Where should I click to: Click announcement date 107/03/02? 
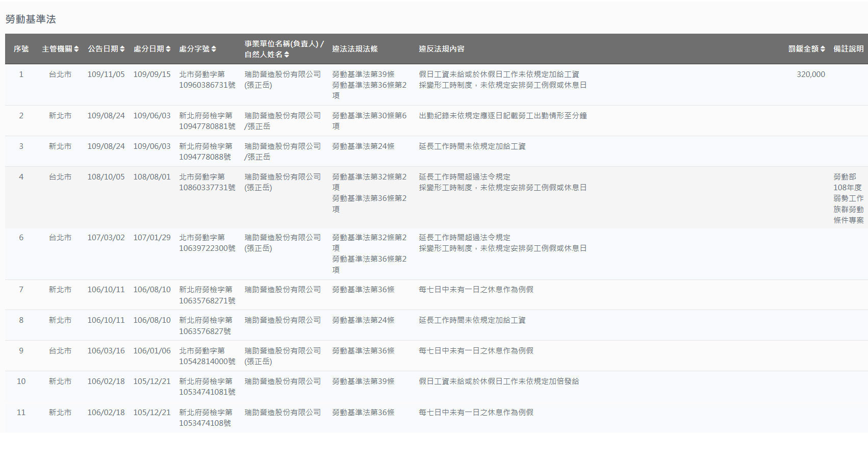pyautogui.click(x=106, y=238)
